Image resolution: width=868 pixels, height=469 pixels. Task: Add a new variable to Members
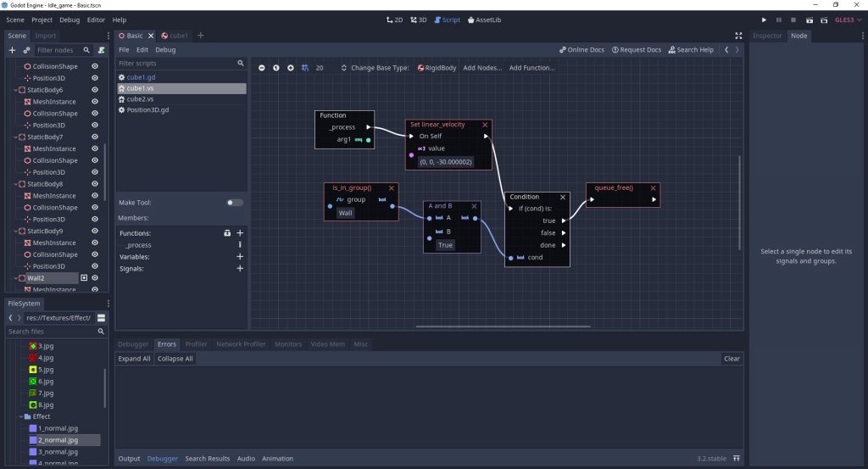pos(240,256)
